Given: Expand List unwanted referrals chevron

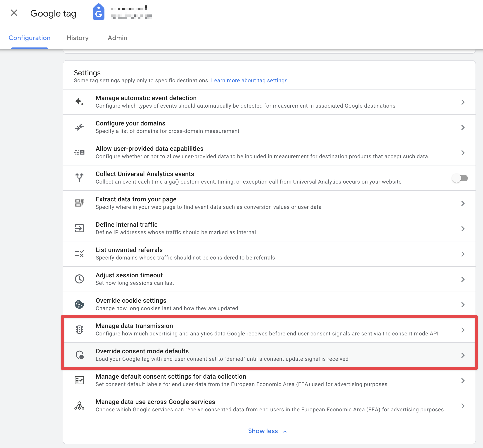Looking at the screenshot, I should click(x=463, y=254).
